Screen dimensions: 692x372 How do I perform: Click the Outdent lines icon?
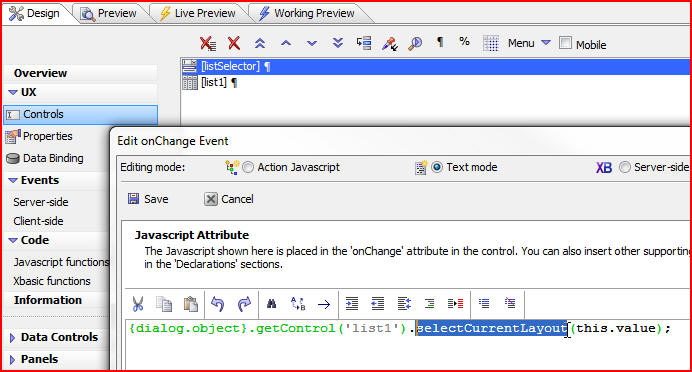378,304
